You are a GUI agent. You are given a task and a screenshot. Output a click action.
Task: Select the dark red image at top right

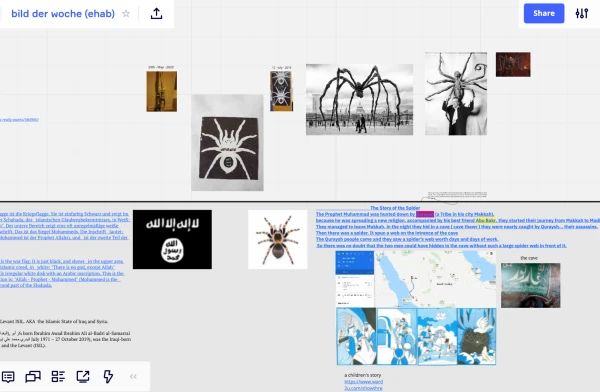pyautogui.click(x=513, y=64)
